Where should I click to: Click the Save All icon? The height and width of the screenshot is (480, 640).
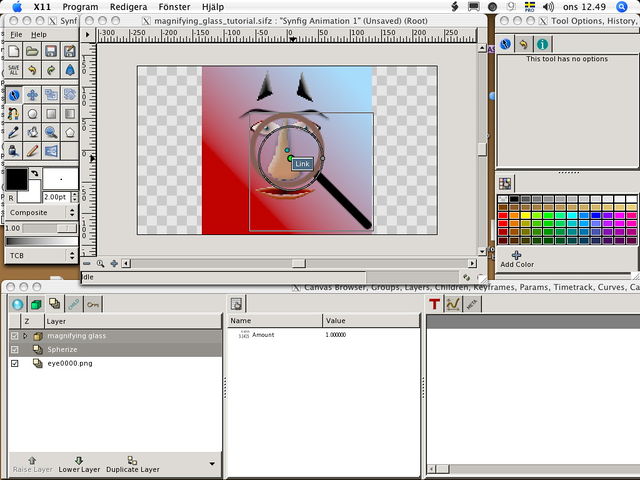[x=13, y=70]
